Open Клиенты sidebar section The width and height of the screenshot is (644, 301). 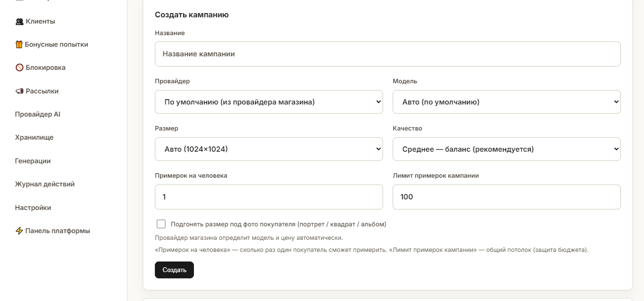pyautogui.click(x=35, y=21)
